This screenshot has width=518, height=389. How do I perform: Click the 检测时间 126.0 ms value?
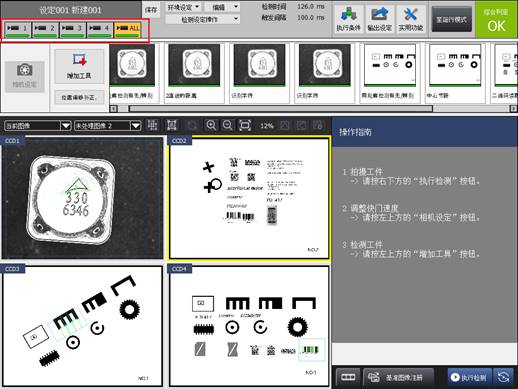(311, 6)
